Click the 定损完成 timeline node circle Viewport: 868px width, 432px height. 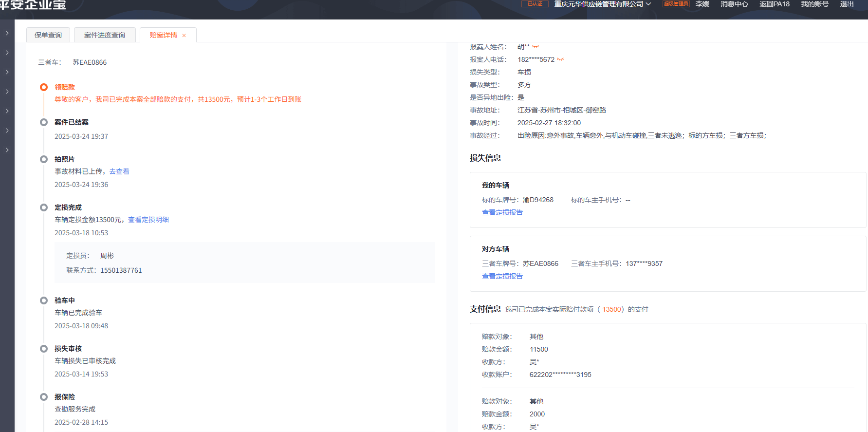tap(44, 207)
